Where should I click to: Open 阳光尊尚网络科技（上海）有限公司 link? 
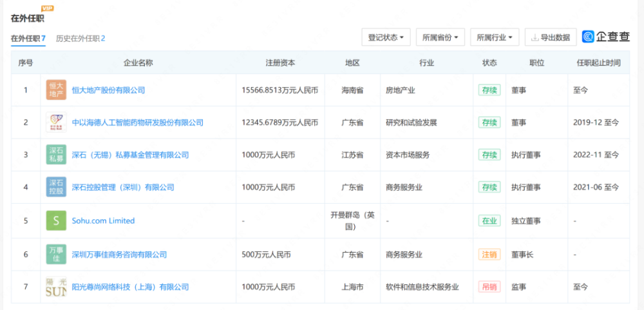130,287
